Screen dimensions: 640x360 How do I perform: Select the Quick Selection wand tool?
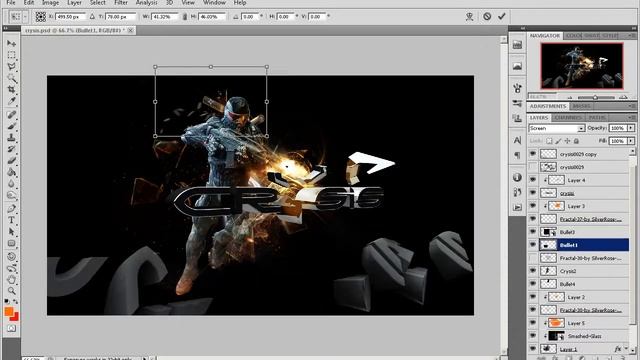pyautogui.click(x=11, y=78)
